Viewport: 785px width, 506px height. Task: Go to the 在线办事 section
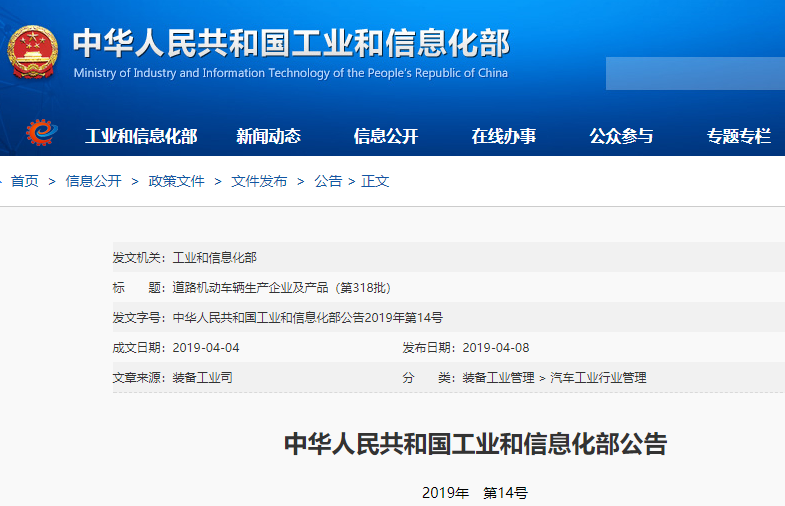[503, 136]
